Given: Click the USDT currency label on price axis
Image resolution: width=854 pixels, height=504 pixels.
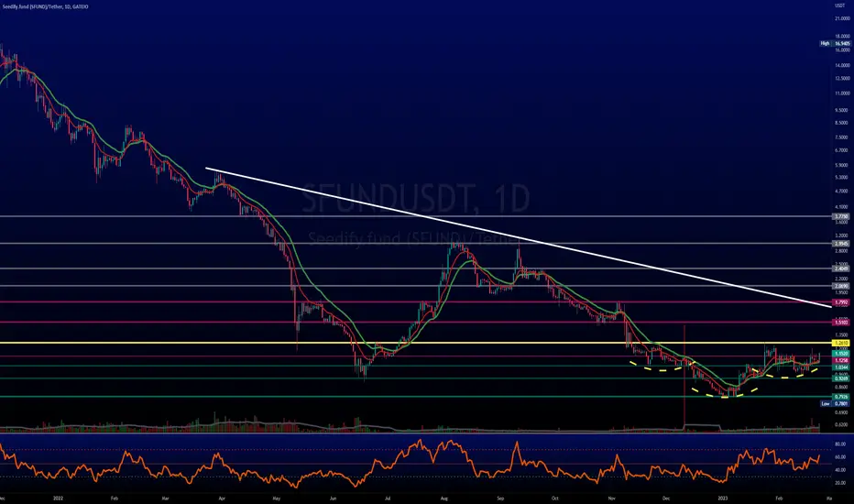Looking at the screenshot, I should coord(840,5).
